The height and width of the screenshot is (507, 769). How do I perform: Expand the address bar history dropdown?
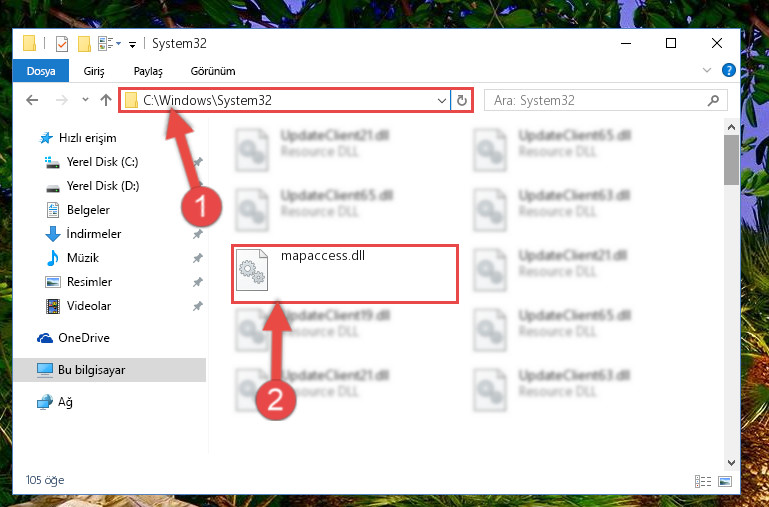click(441, 101)
